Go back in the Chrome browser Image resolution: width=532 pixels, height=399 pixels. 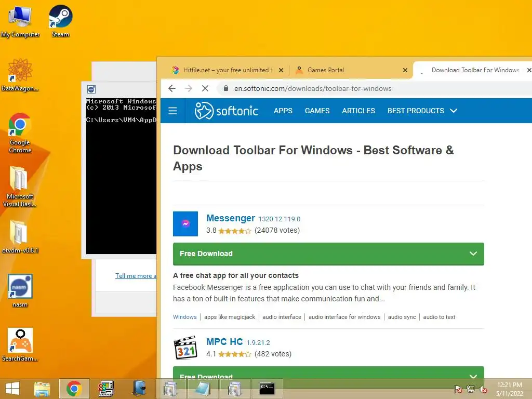pyautogui.click(x=172, y=88)
